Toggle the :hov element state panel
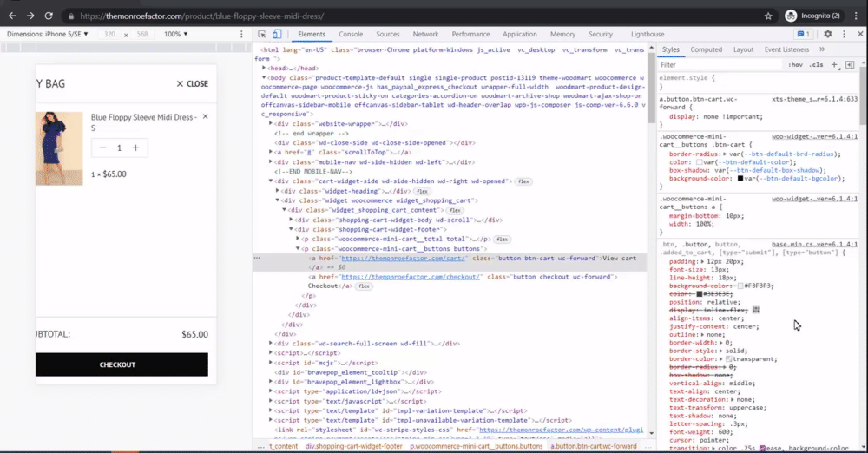868x453 pixels. [795, 65]
